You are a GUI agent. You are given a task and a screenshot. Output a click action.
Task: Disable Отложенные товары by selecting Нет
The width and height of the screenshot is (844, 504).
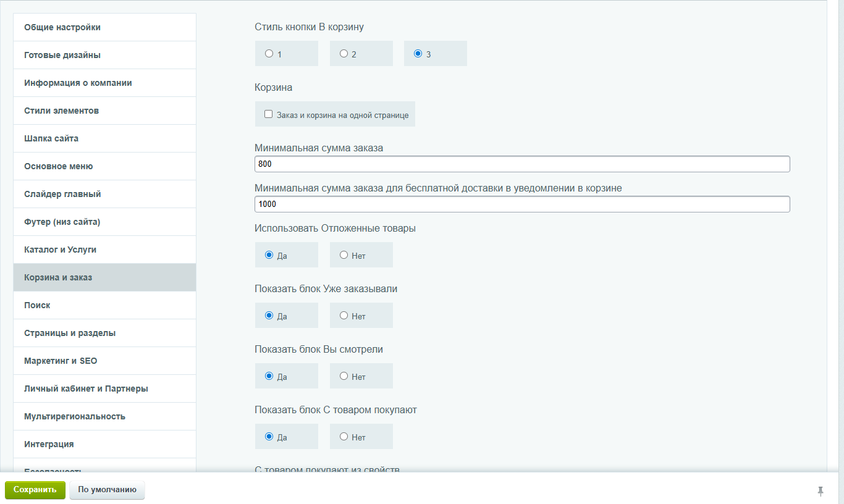[x=344, y=255]
